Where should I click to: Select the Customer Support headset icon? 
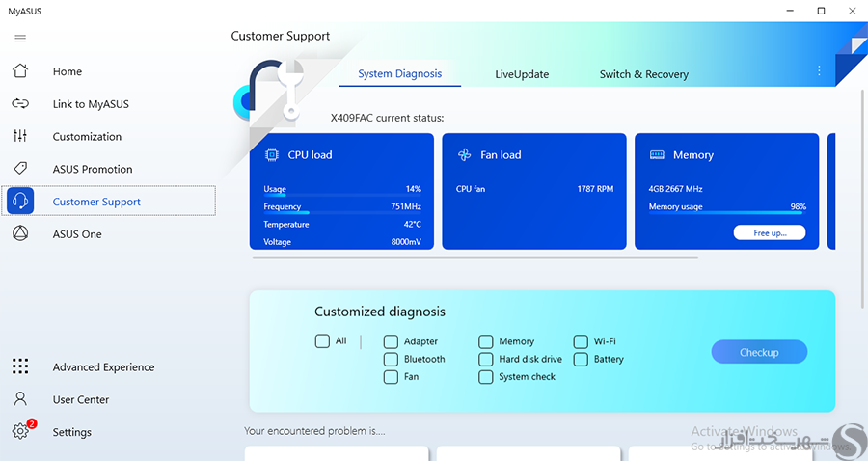[x=20, y=201]
